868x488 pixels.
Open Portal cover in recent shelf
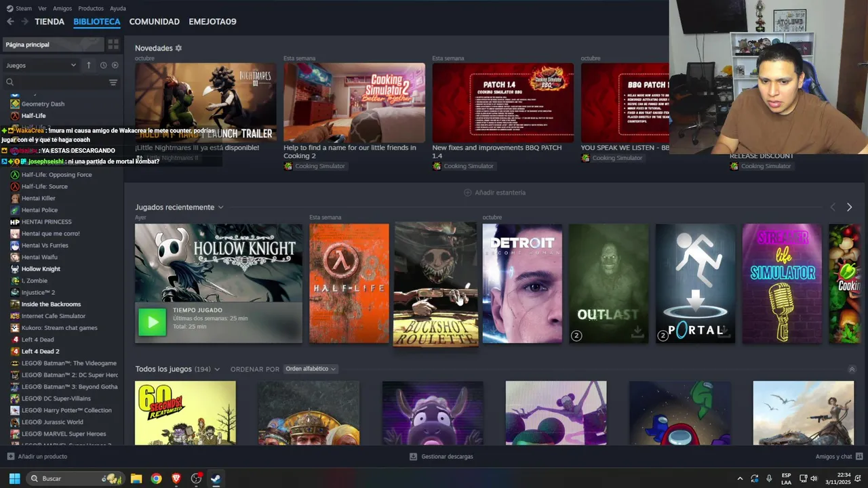(695, 283)
